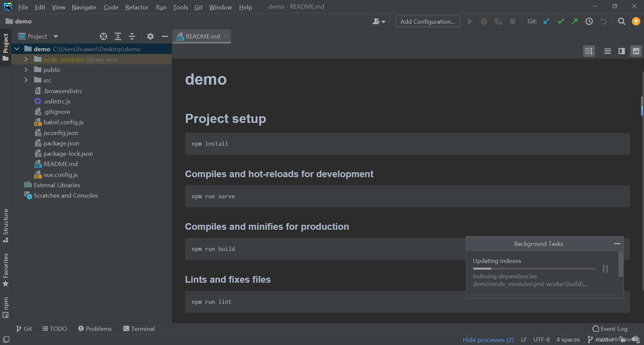Click the tool windows quick access icon
Screen dimensions: 644x345
pyautogui.click(x=6, y=339)
